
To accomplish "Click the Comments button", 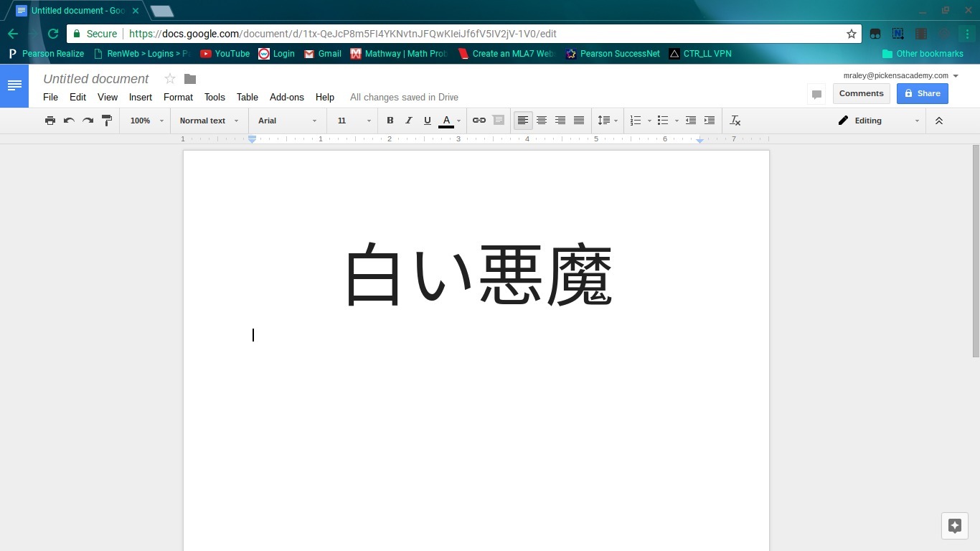I will tap(861, 93).
